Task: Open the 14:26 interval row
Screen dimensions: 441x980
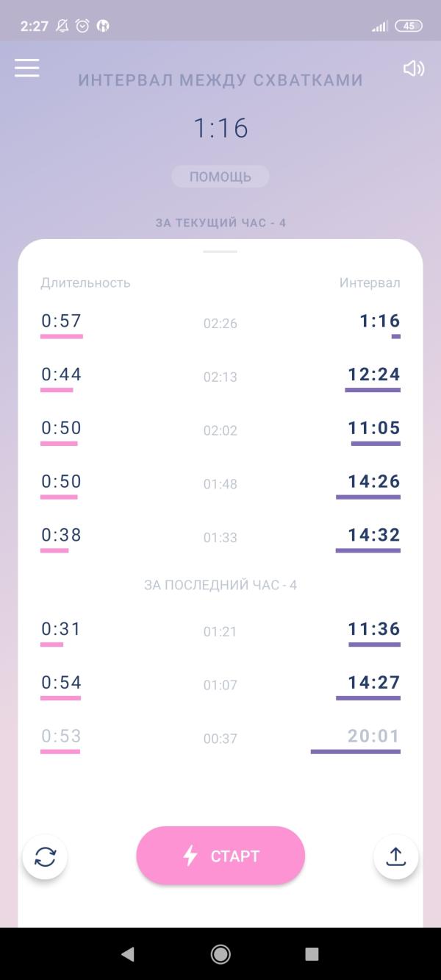Action: 220,483
